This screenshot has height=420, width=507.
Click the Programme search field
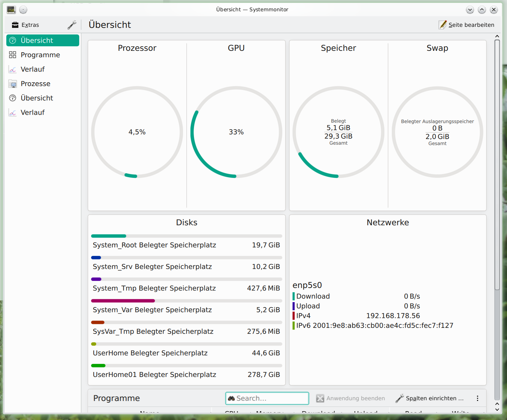[267, 398]
